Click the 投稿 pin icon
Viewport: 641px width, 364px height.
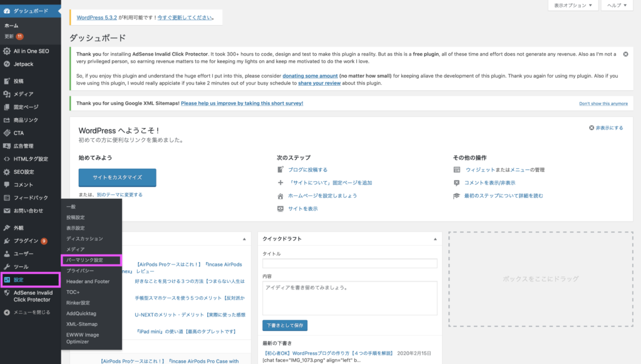tap(6, 81)
